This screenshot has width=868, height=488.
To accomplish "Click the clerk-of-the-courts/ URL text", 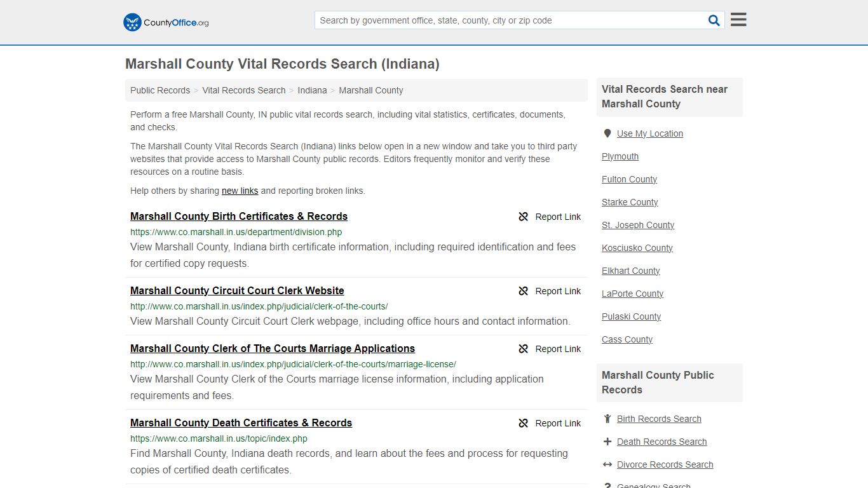I will click(x=259, y=306).
